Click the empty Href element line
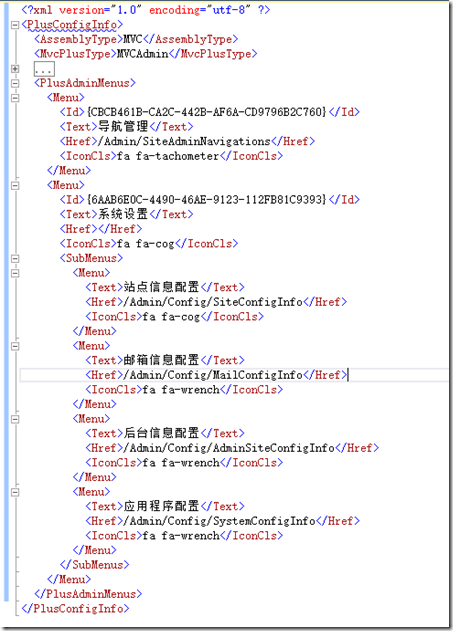 [101, 229]
